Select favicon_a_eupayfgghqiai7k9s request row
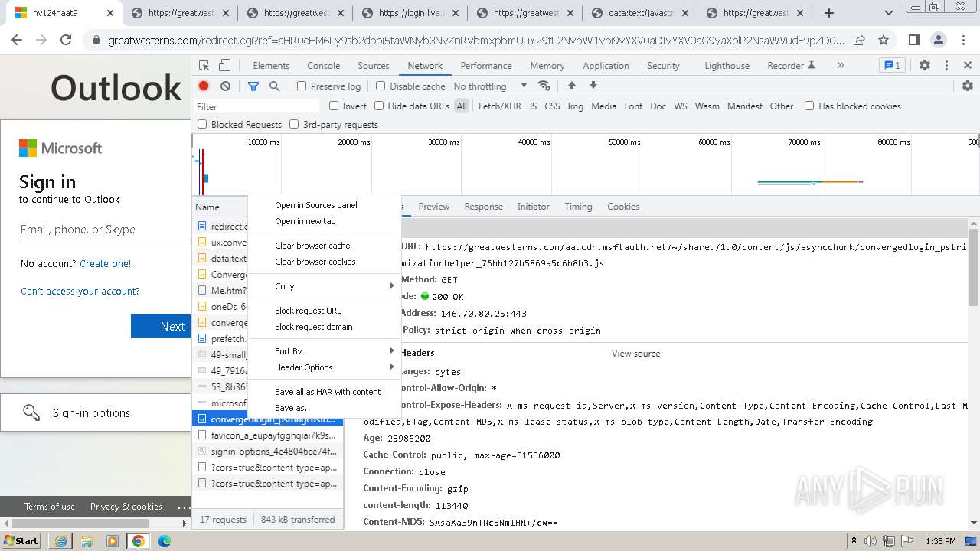This screenshot has width=980, height=551. (268, 435)
